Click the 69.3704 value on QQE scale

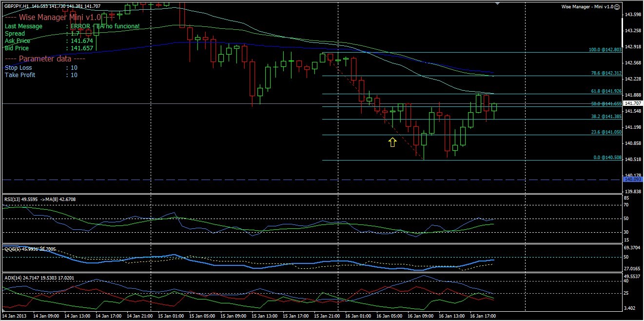tap(633, 248)
